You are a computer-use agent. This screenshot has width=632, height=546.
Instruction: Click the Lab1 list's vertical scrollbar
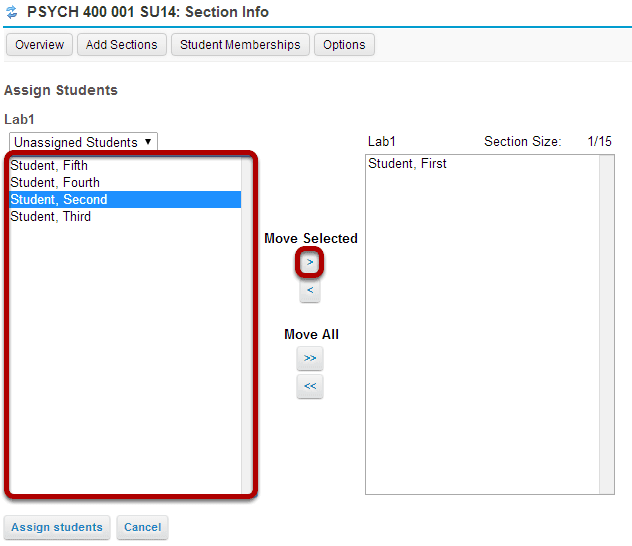pyautogui.click(x=606, y=325)
